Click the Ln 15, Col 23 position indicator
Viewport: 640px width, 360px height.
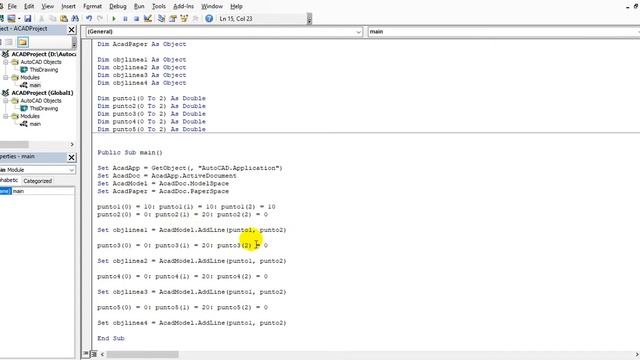click(236, 19)
